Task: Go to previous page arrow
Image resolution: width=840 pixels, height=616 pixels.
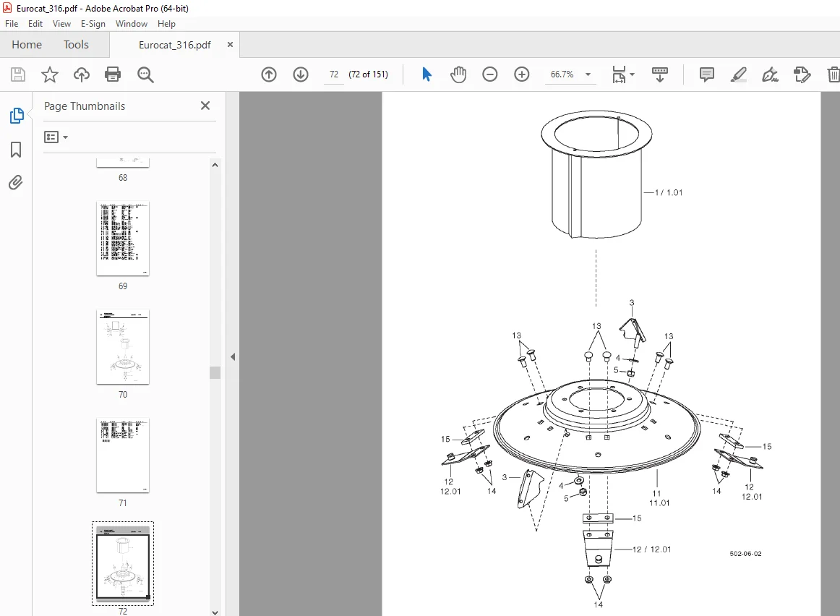Action: coord(269,74)
